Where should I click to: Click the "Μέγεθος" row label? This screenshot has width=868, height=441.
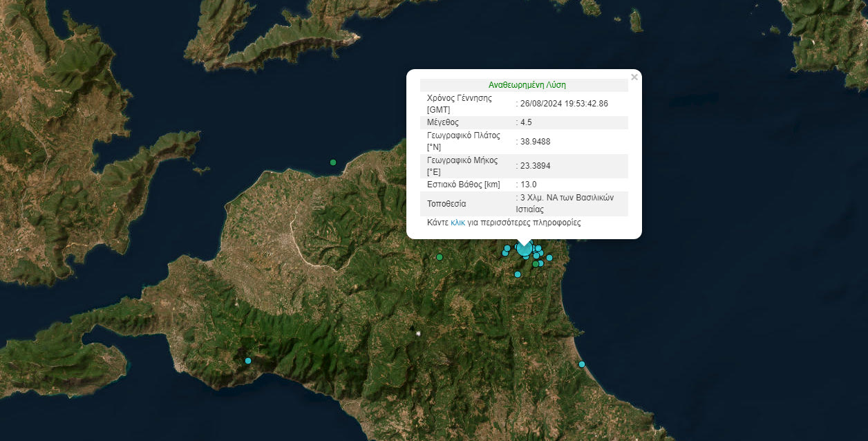pyautogui.click(x=443, y=122)
